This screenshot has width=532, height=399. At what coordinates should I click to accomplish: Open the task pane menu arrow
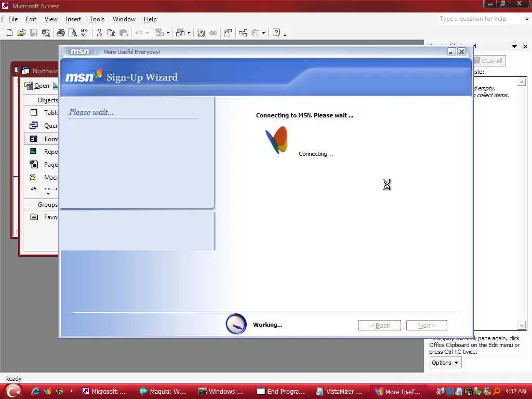(514, 46)
